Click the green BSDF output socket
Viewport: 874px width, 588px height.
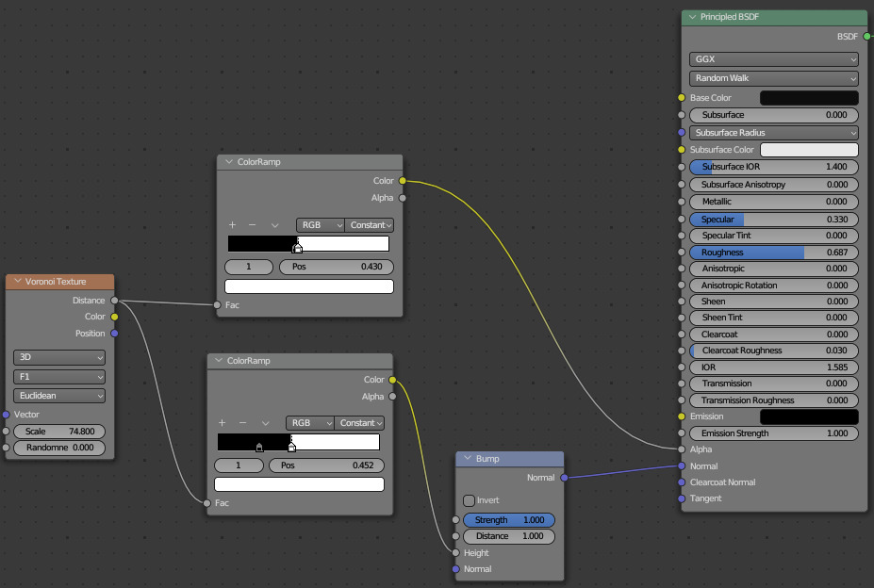[867, 37]
